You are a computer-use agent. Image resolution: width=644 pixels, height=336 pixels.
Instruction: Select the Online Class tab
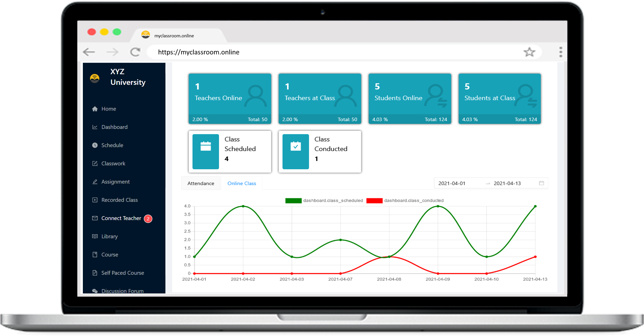242,183
